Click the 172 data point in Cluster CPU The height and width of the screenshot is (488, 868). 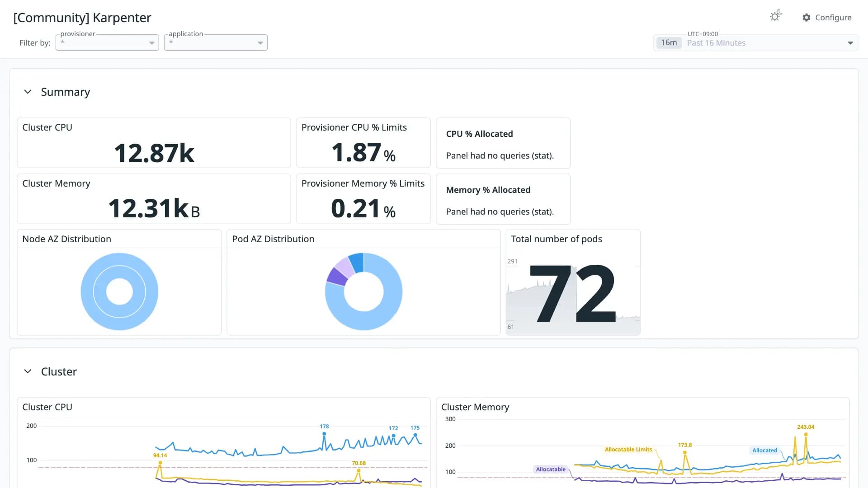[x=394, y=436]
